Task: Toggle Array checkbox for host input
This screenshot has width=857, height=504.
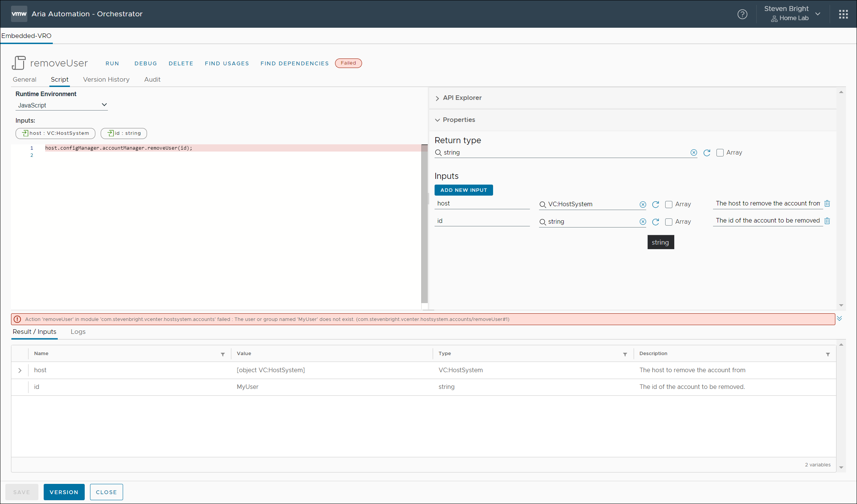Action: tap(669, 204)
